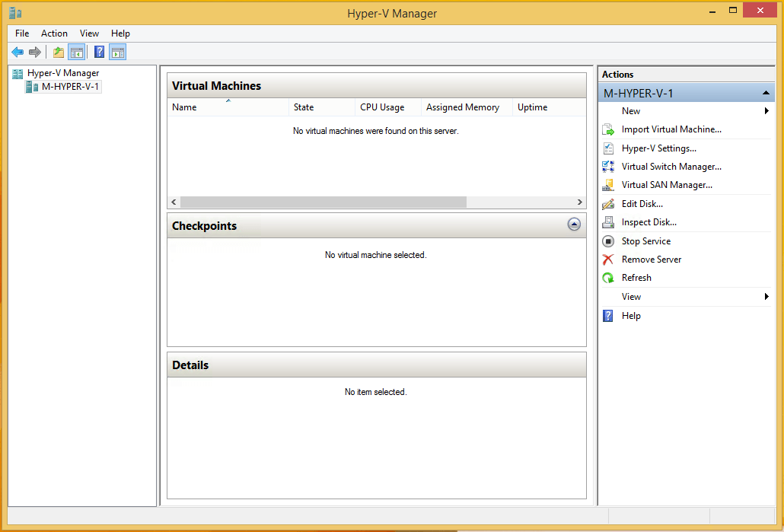Click the M-HYPER-V-1 server icon in tree
The height and width of the screenshot is (532, 784).
[x=32, y=87]
